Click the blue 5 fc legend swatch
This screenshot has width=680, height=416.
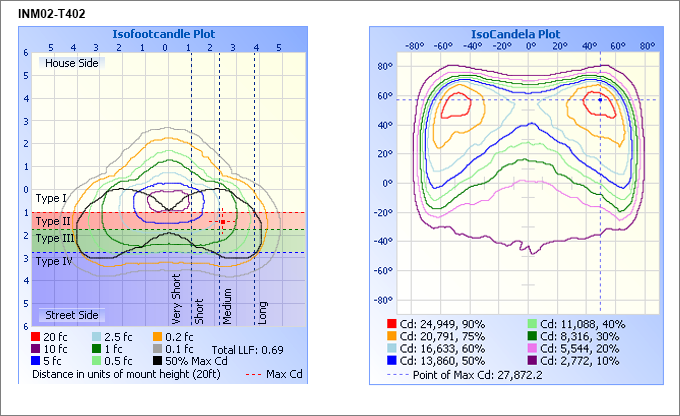(x=37, y=360)
